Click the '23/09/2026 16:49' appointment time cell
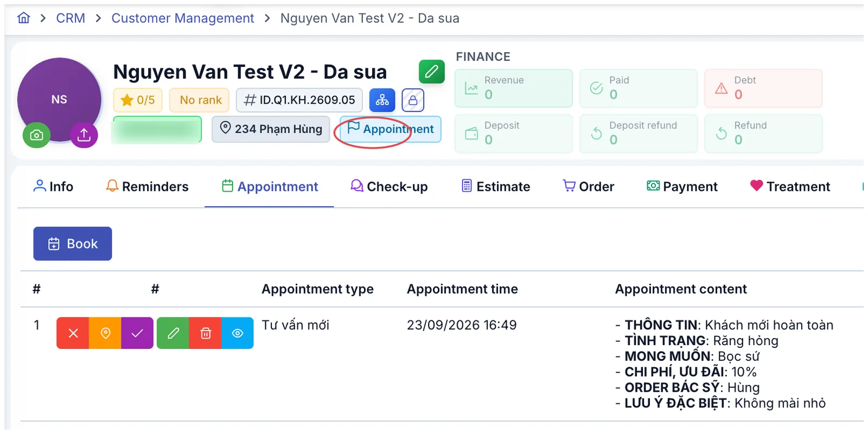This screenshot has height=434, width=868. click(462, 325)
